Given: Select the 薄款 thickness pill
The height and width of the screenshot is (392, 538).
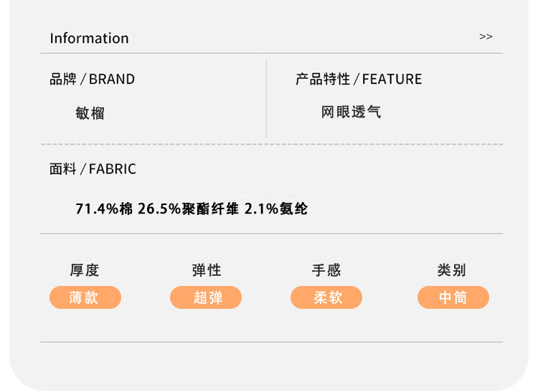Looking at the screenshot, I should (85, 297).
